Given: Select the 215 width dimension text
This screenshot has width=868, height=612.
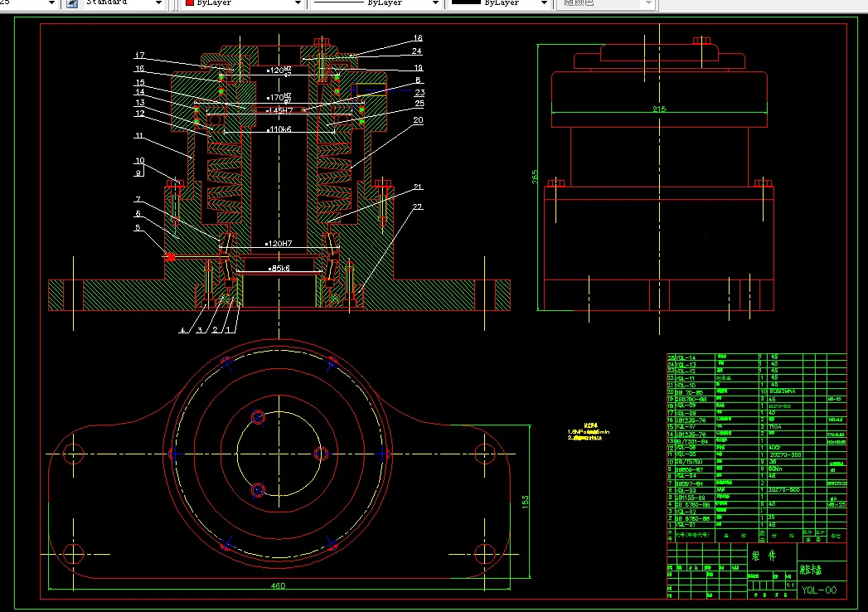Looking at the screenshot, I should point(659,109).
